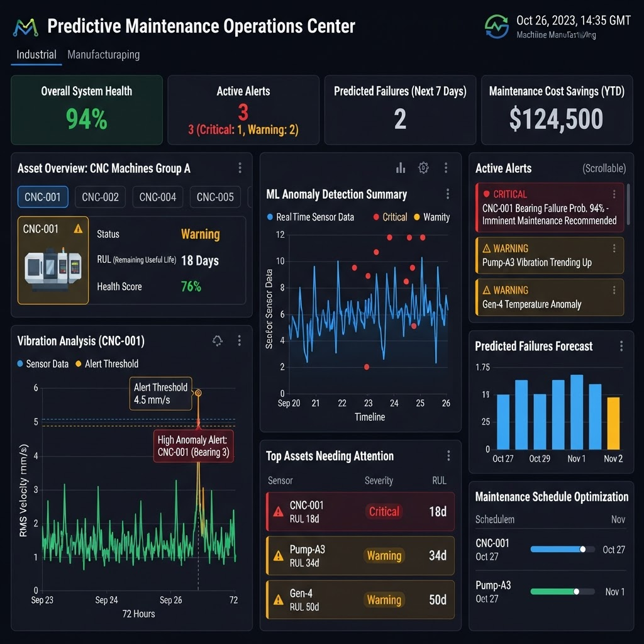Click the Nov 1 date in Pump-A3 schedule

point(615,591)
